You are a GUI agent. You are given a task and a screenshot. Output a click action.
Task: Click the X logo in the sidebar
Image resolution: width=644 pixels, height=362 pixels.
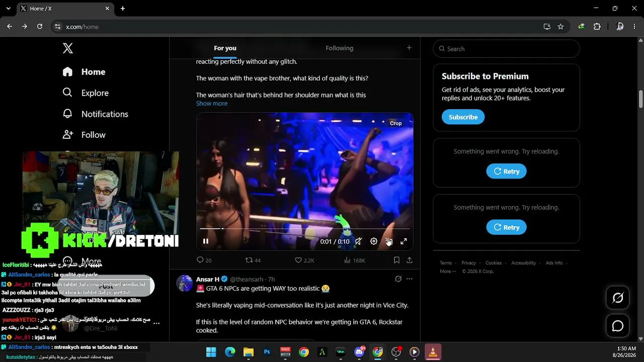click(68, 48)
